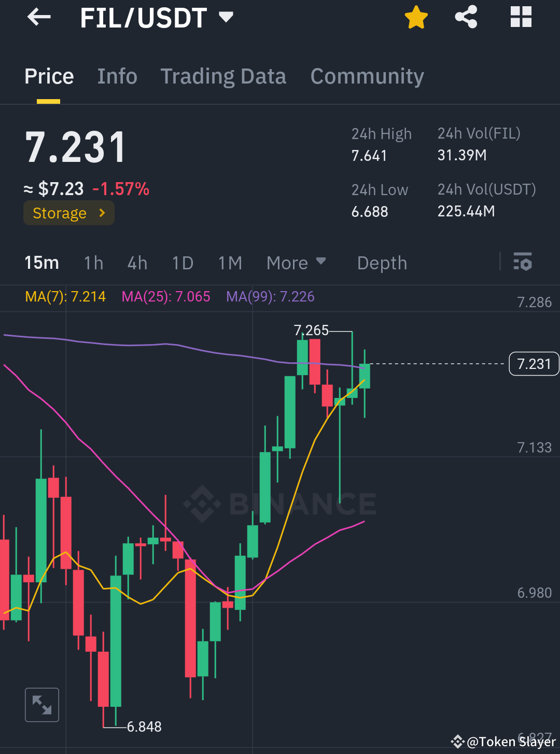Tap the share icon in the header
This screenshot has width=560, height=754.
(x=466, y=17)
